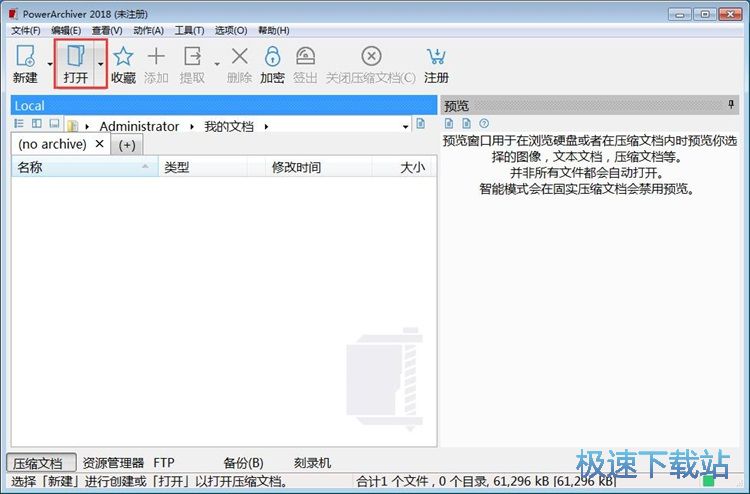The image size is (750, 494).
Task: Maximize the PowerArchiver window
Action: pyautogui.click(x=705, y=14)
